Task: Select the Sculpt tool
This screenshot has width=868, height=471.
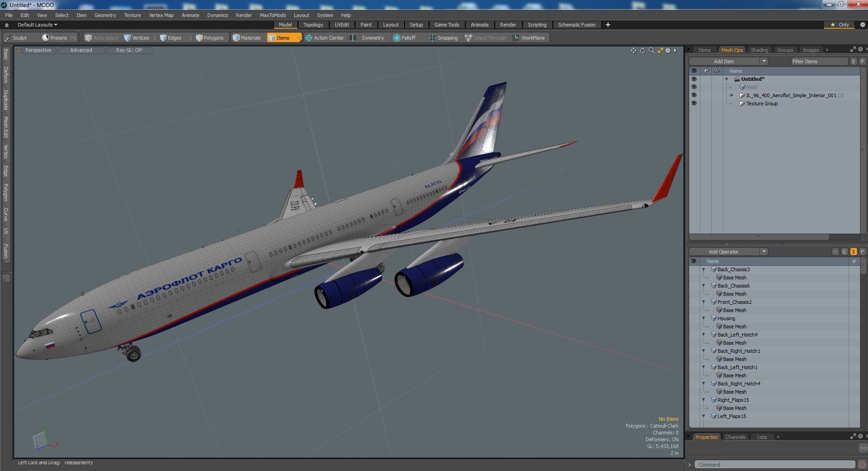Action: [16, 38]
